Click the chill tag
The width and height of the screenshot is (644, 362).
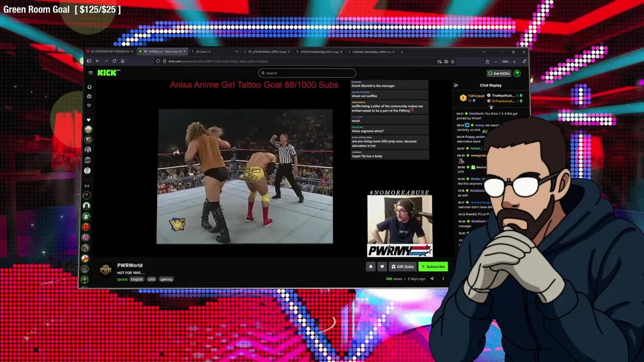(151, 279)
